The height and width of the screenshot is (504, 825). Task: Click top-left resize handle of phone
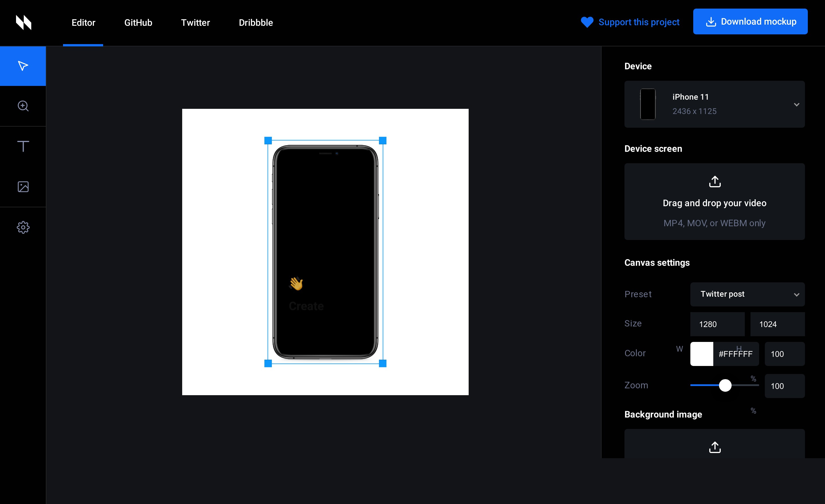(x=268, y=141)
